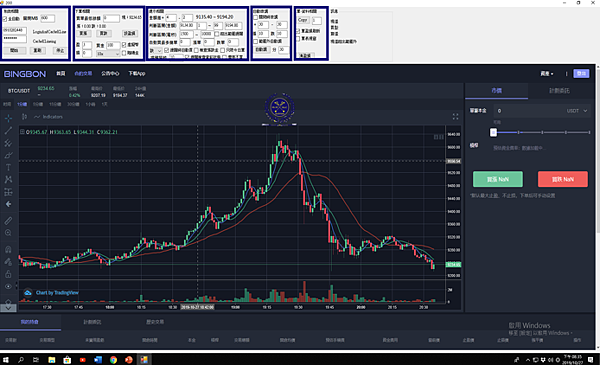Image resolution: width=600 pixels, height=365 pixels.
Task: Click the red 買跌 NaN sell button
Action: pyautogui.click(x=562, y=179)
